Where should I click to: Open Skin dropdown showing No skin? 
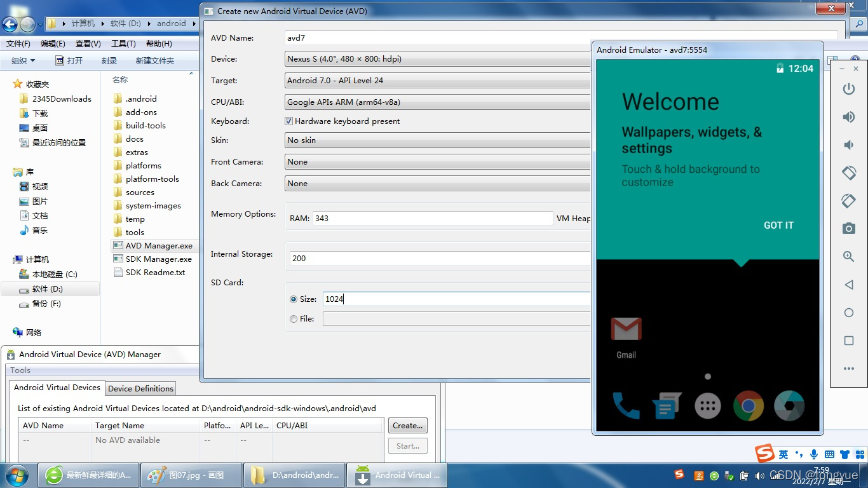pos(438,140)
